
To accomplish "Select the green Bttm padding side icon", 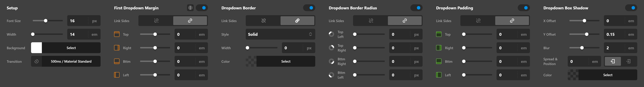I will (439, 61).
